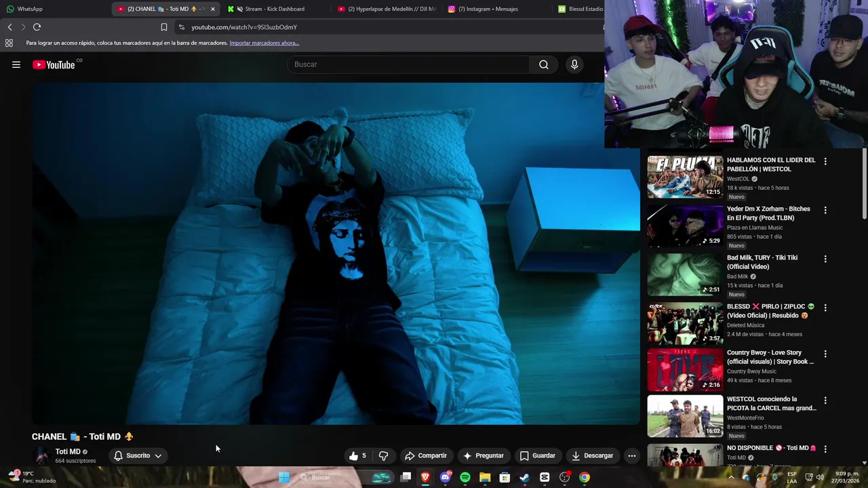
Task: Click the browser forward arrow
Action: tap(23, 27)
